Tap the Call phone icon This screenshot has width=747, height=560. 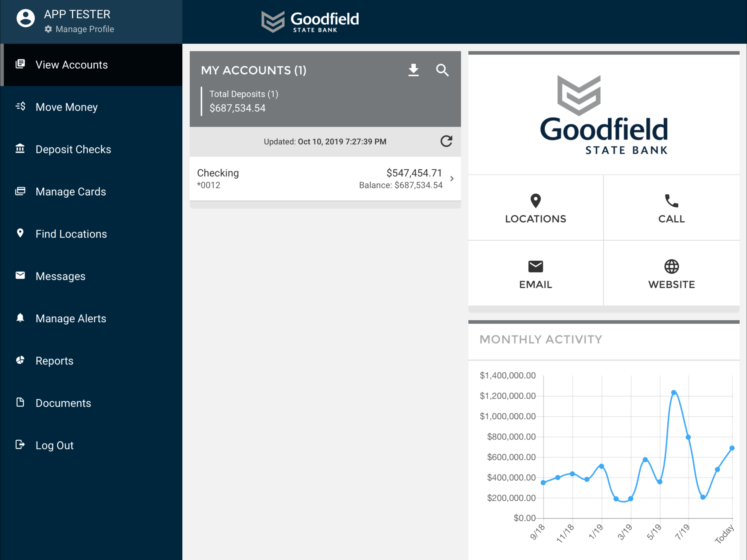pyautogui.click(x=671, y=201)
